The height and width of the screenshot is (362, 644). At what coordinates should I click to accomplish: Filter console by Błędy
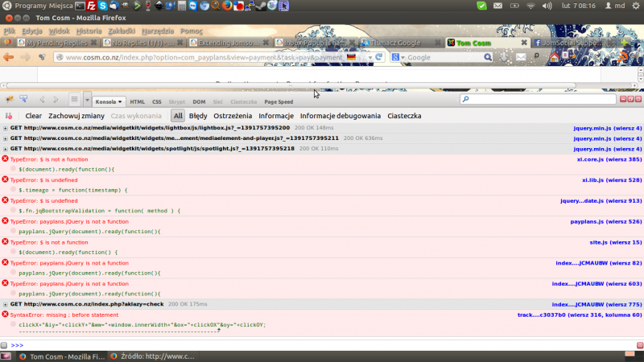[x=198, y=116]
